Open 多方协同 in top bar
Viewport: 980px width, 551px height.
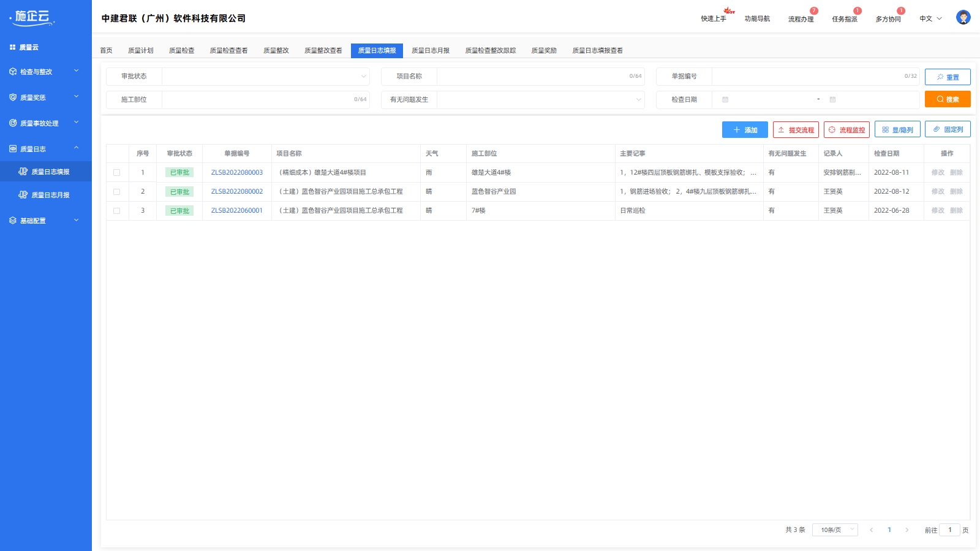(x=888, y=19)
